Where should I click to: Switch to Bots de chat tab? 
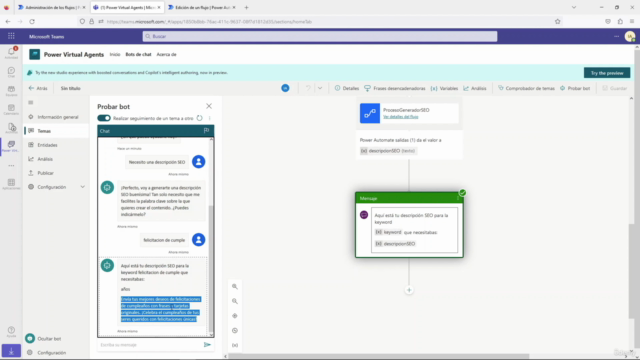[138, 54]
